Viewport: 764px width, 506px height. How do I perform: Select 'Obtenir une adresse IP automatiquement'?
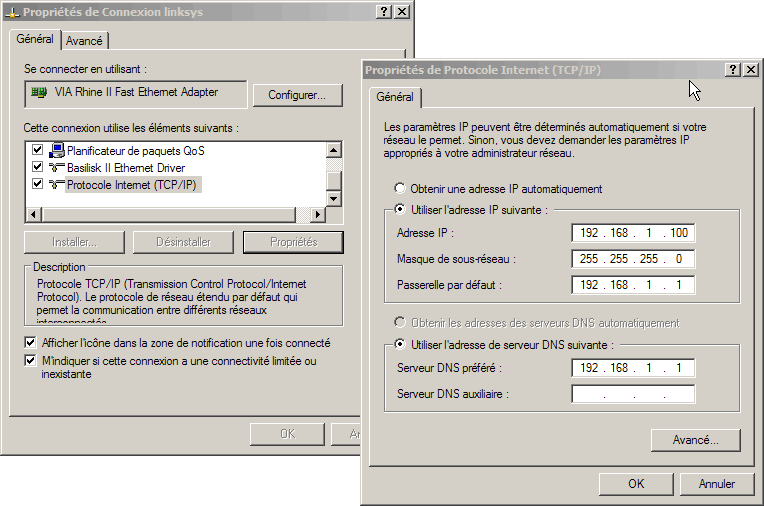[401, 188]
